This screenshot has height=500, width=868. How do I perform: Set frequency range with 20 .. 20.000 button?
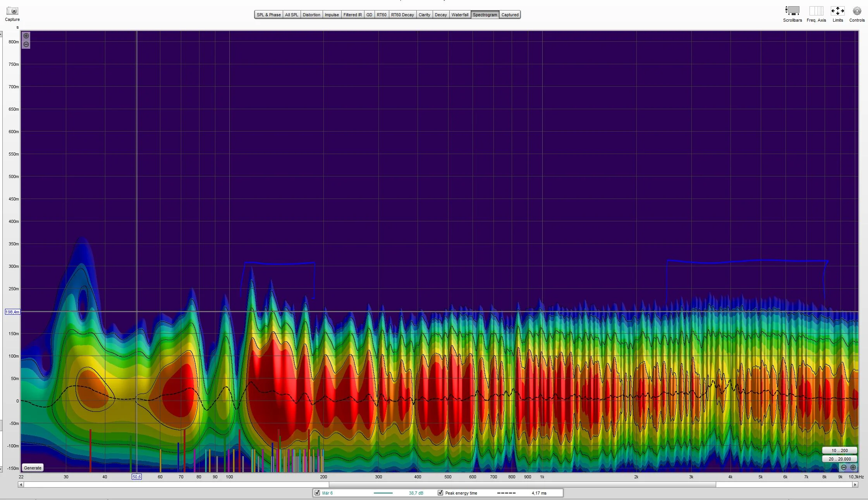pos(840,459)
